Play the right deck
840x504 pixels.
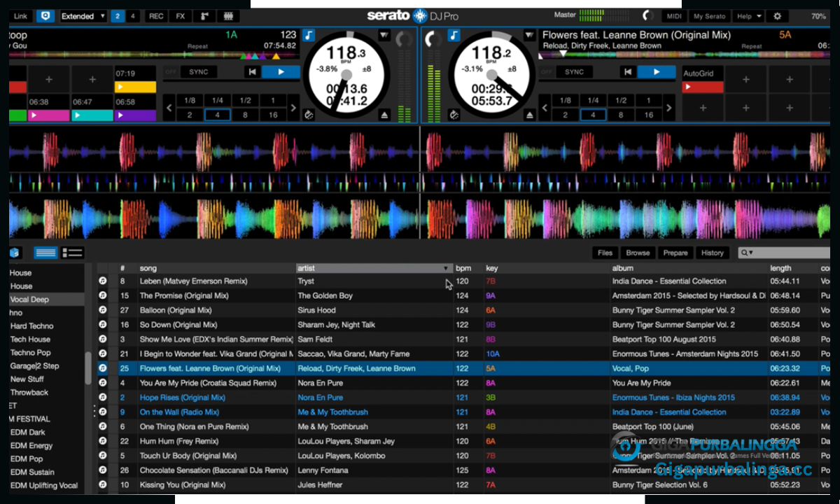click(x=657, y=71)
